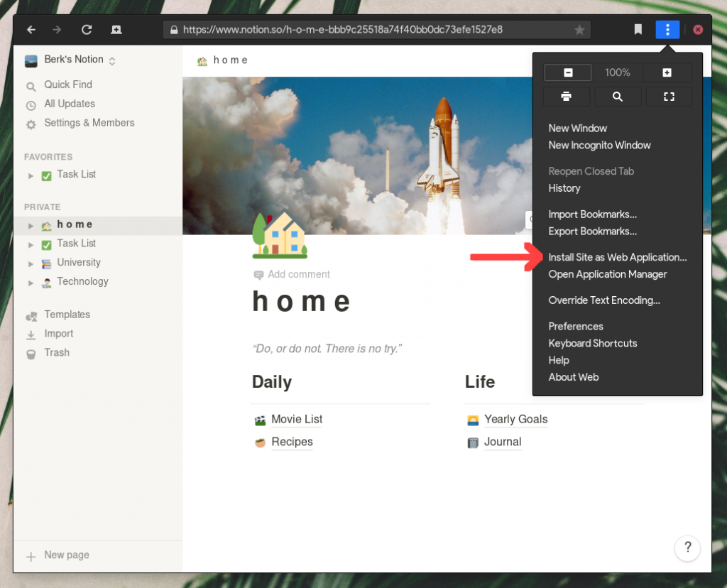Viewport: 727px width, 588px height.
Task: Select Install Site as Web Application
Action: point(618,257)
